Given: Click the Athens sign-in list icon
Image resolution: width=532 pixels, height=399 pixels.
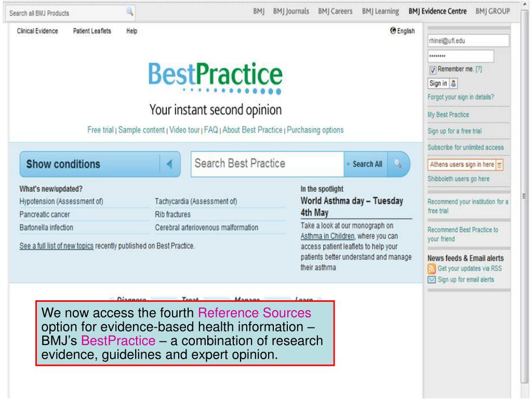Looking at the screenshot, I should coord(499,165).
